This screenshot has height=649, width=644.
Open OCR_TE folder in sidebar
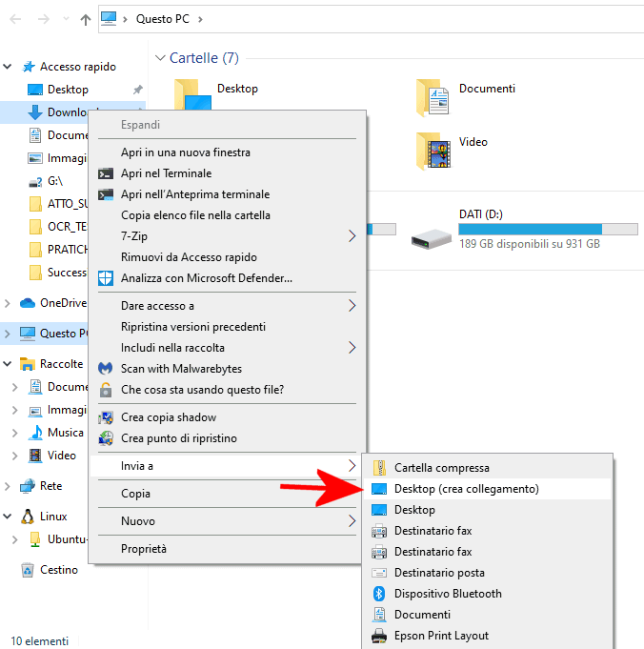point(58,227)
